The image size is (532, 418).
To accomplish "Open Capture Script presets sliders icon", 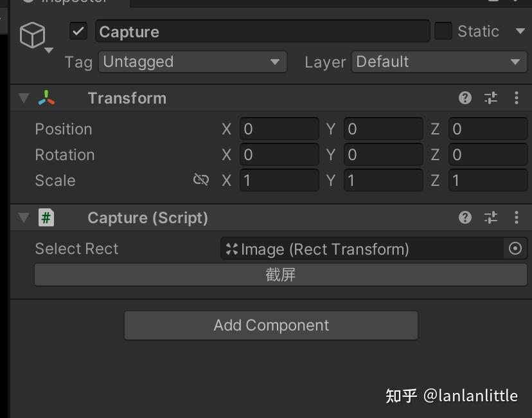I will coord(491,217).
